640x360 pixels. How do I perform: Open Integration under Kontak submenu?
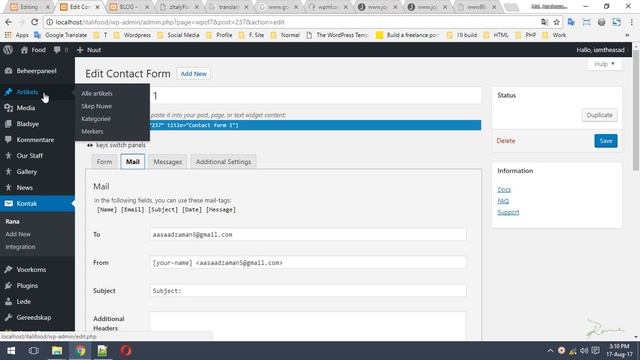[x=20, y=247]
